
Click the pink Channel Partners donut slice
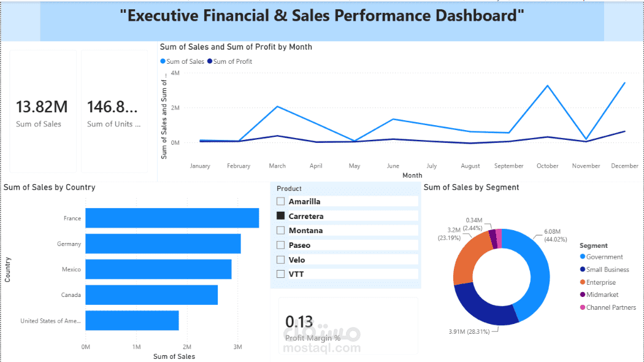(x=499, y=238)
